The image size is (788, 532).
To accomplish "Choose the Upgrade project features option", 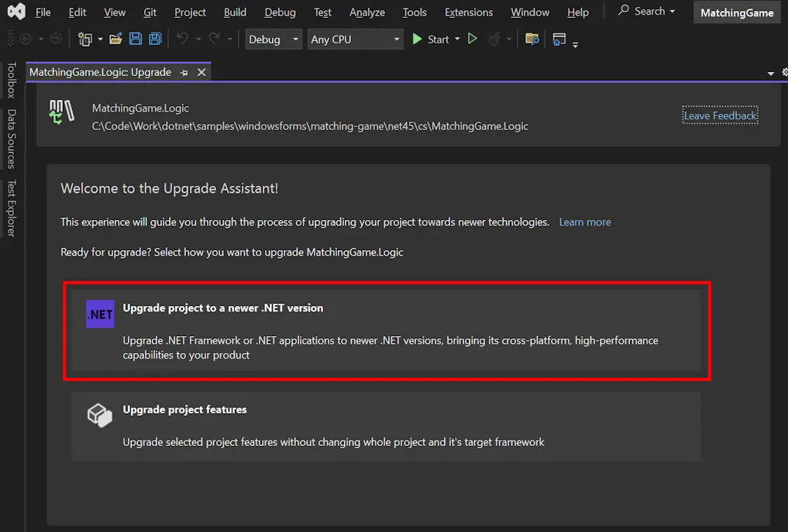I will (x=386, y=426).
